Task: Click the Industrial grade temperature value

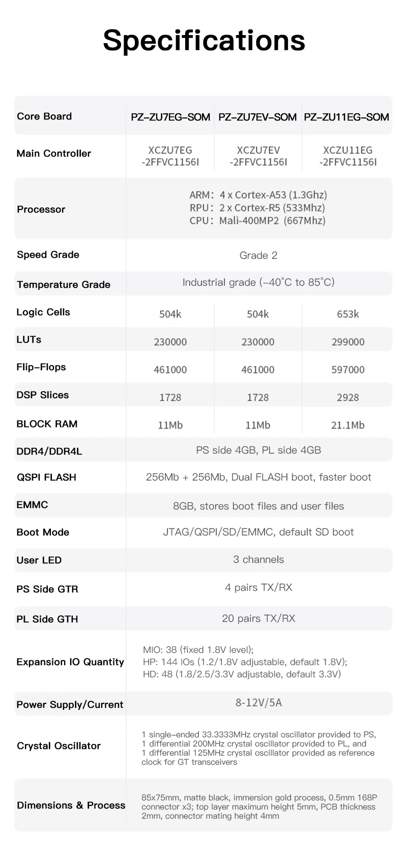Action: 258,282
